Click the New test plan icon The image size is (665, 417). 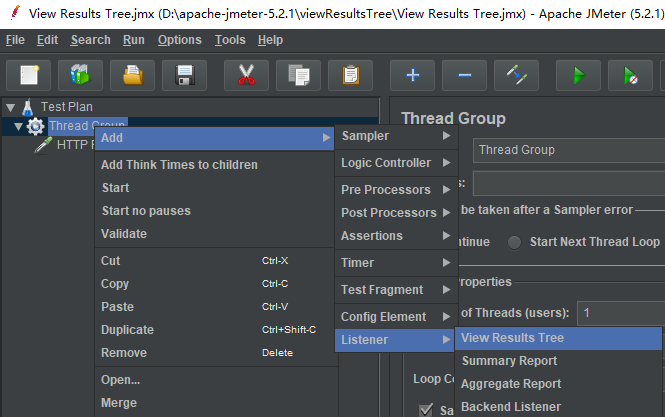[x=28, y=76]
